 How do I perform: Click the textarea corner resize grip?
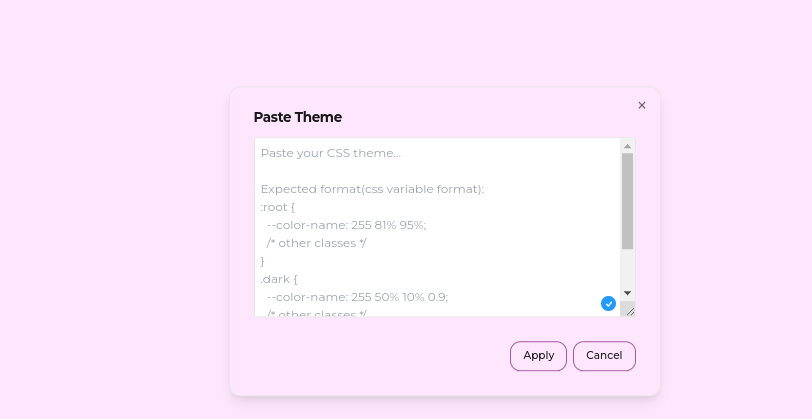click(629, 311)
